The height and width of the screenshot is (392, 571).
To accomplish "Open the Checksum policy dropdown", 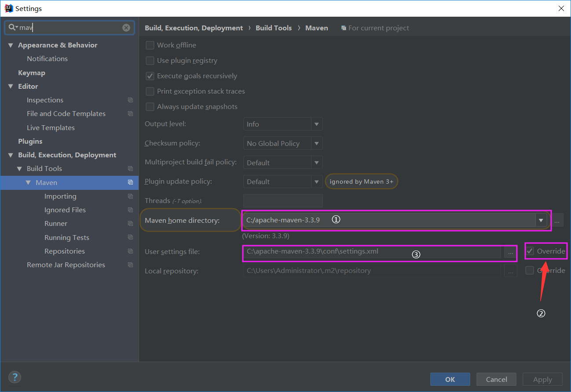I will [x=316, y=143].
